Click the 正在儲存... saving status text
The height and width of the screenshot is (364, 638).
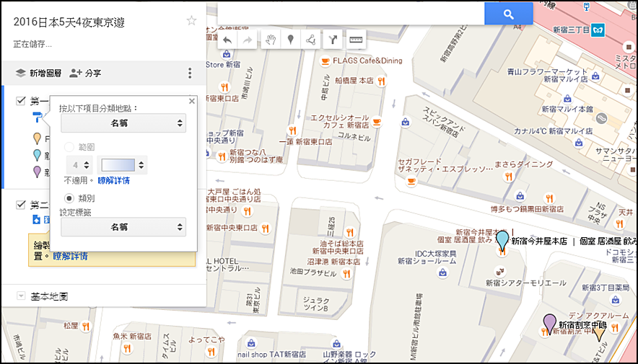[32, 44]
